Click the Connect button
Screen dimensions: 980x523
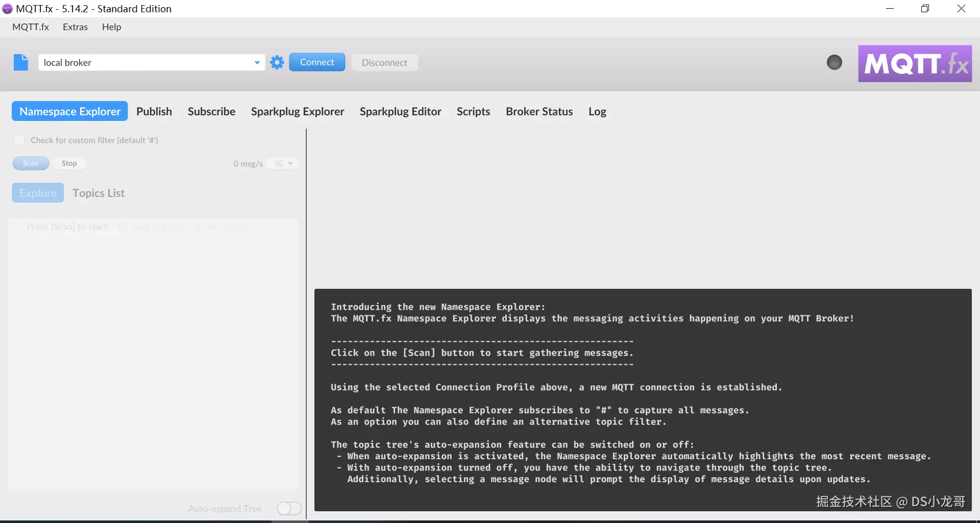click(317, 62)
